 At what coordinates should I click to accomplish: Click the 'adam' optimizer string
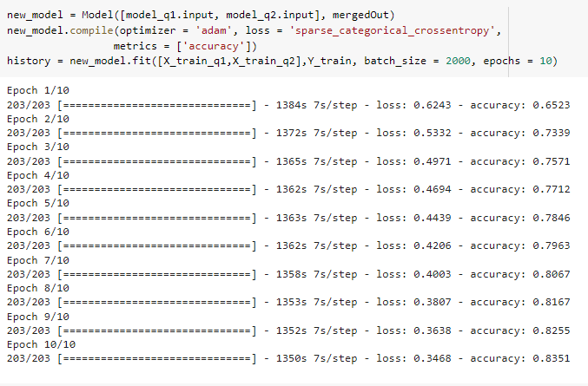pyautogui.click(x=214, y=30)
